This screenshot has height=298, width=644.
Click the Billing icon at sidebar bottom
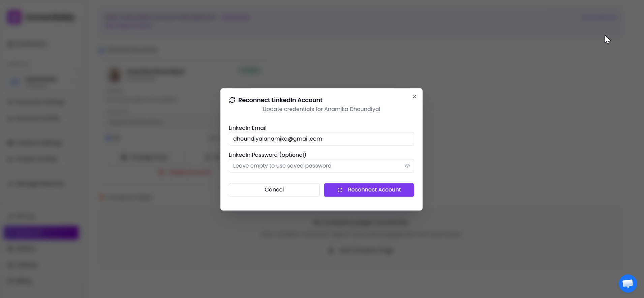click(x=10, y=280)
